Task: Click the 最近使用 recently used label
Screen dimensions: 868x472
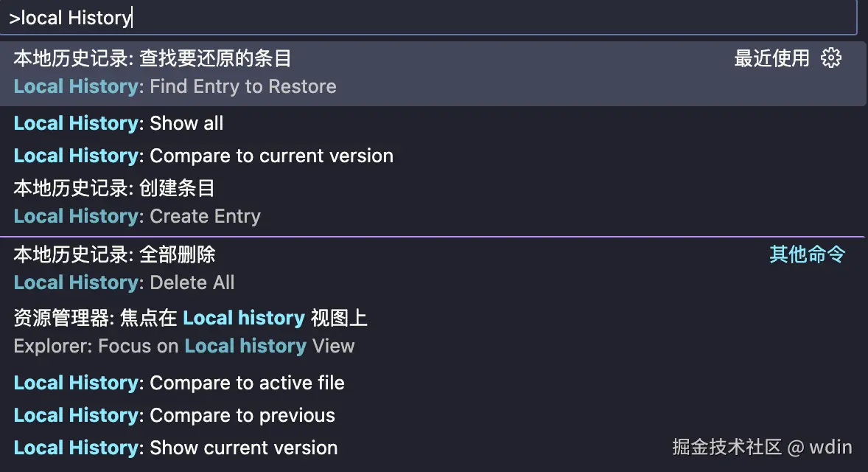Action: tap(771, 58)
